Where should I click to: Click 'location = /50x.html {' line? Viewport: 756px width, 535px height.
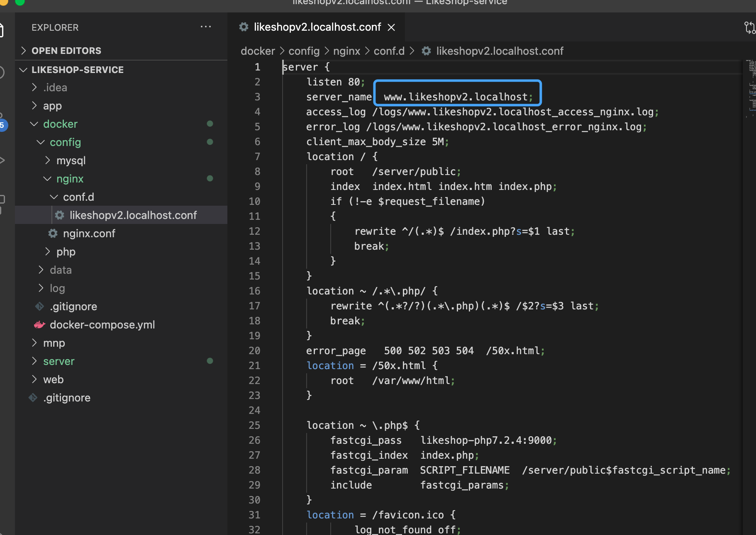pyautogui.click(x=372, y=366)
